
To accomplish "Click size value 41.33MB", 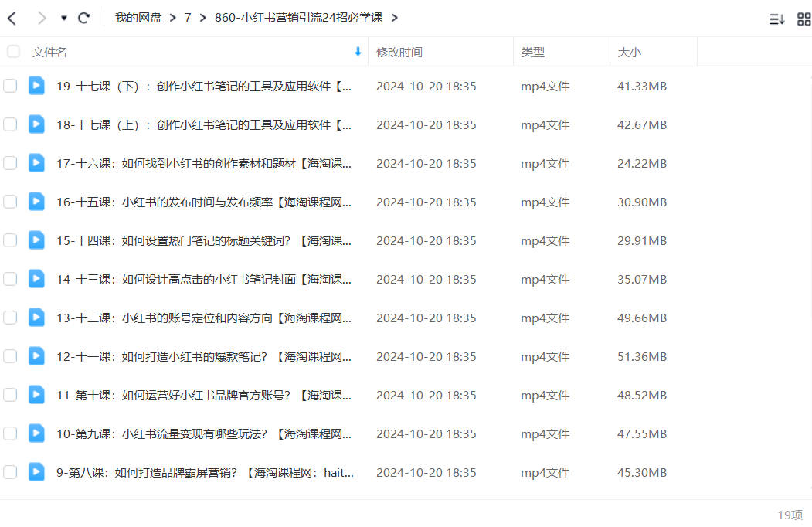I will (642, 87).
